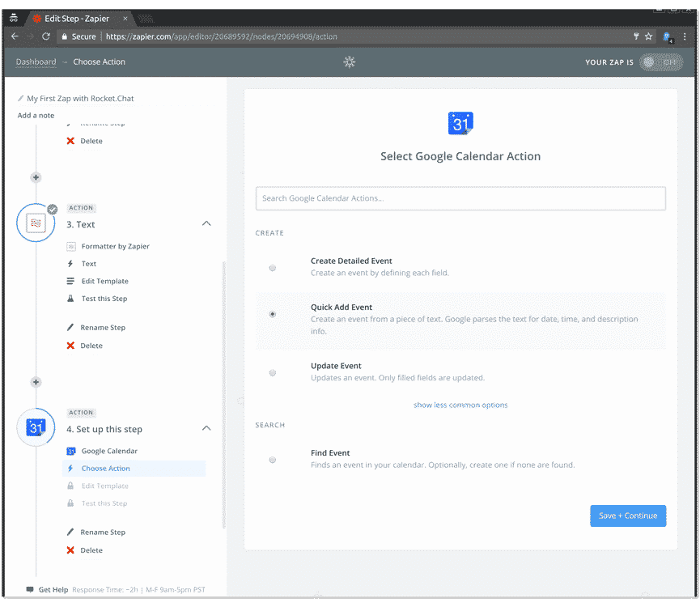Select Create Detailed Event radio button

[273, 268]
